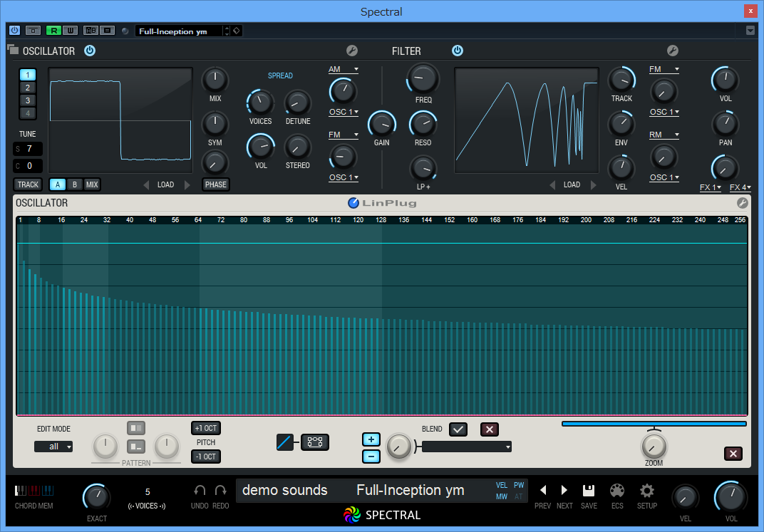Image resolution: width=764 pixels, height=532 pixels.
Task: Click the A/B compare button in host toolbar
Action: [x=91, y=31]
